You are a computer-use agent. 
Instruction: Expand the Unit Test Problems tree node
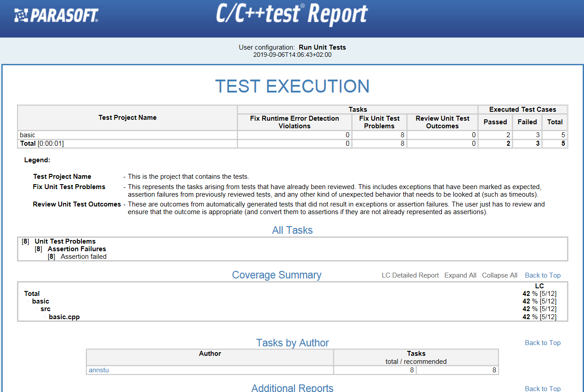(x=65, y=241)
